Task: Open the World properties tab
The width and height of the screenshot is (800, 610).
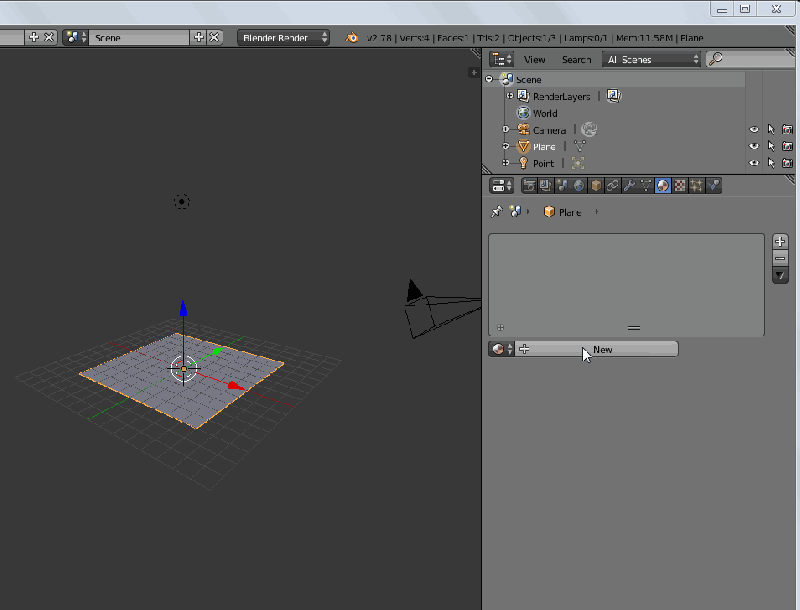Action: 578,185
